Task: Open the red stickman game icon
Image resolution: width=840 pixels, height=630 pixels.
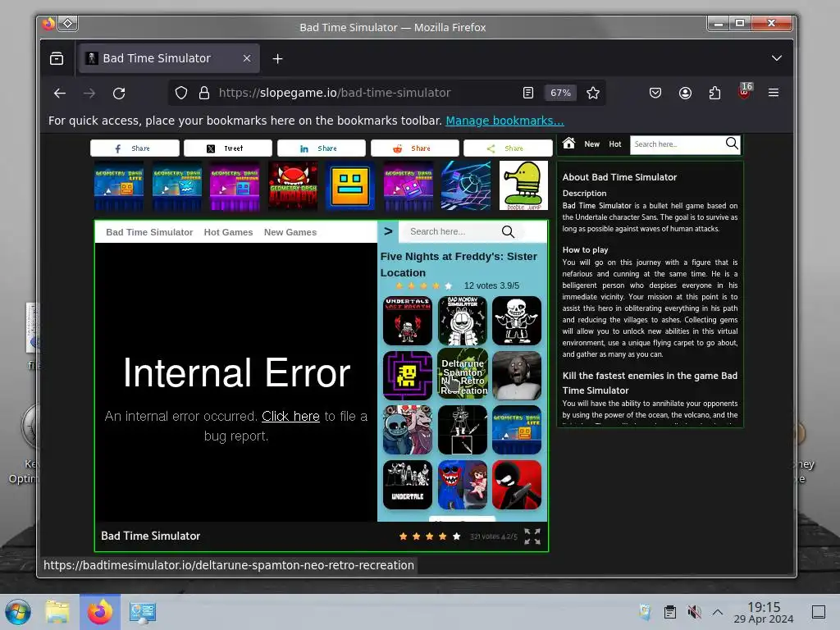Action: [x=517, y=485]
